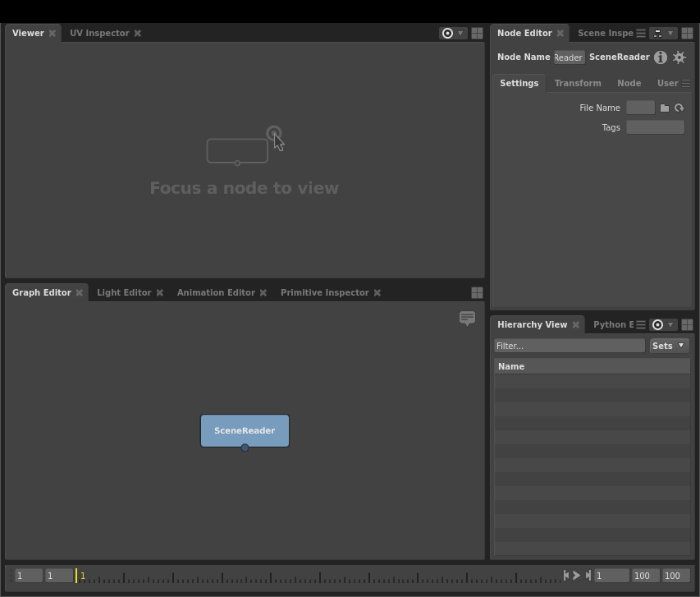The image size is (700, 597).
Task: Open the Viewer focus node dropdown
Action: [453, 34]
